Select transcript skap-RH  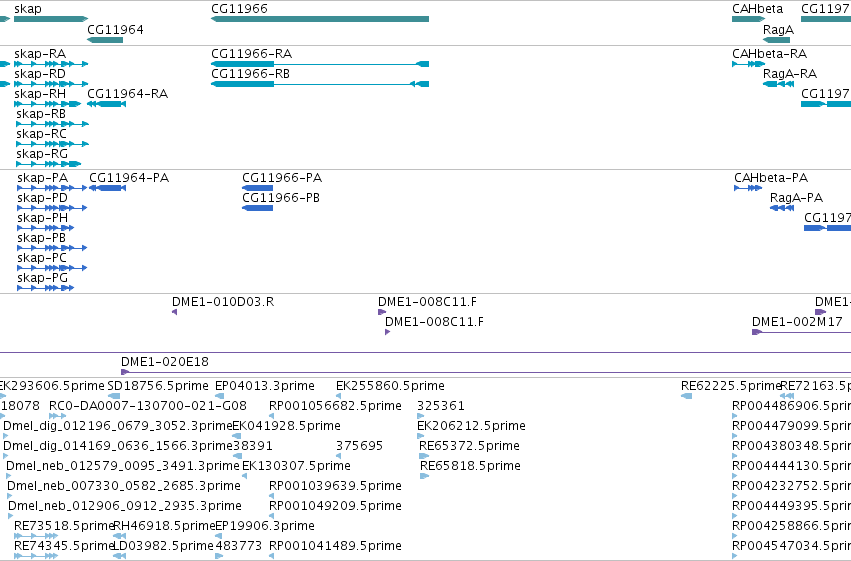pyautogui.click(x=48, y=104)
